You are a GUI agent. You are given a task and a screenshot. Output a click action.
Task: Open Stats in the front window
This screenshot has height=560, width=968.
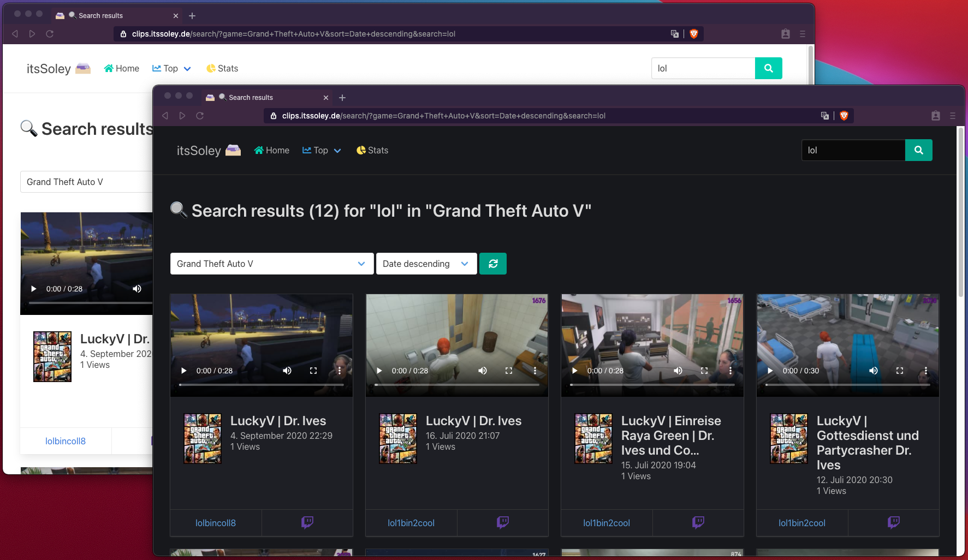point(372,150)
